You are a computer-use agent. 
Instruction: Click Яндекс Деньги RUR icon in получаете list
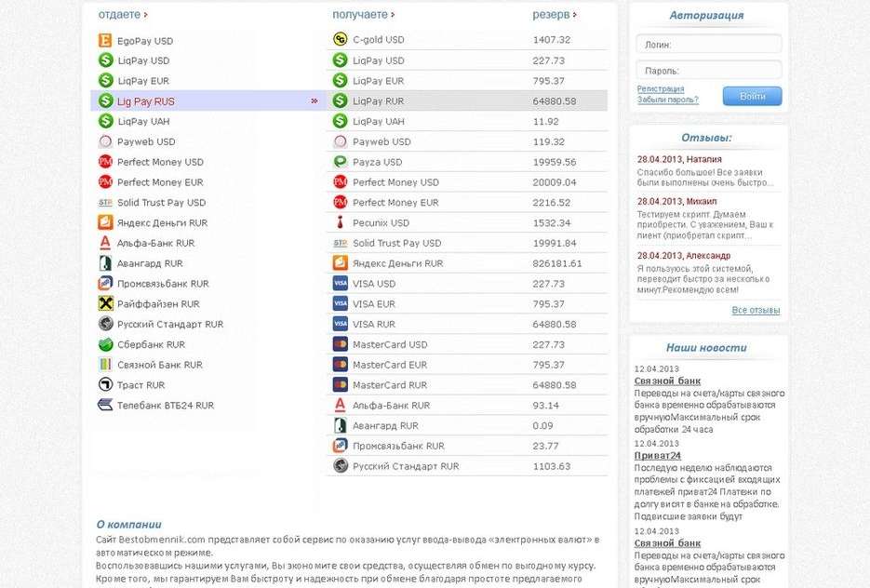pos(341,263)
